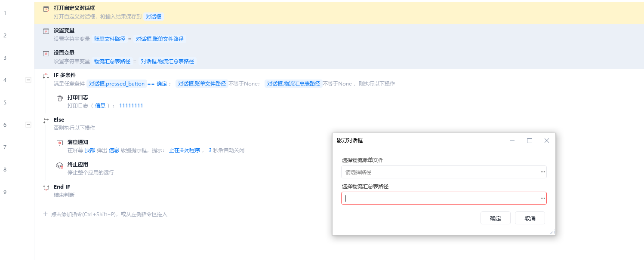Click 对话框.账单文件路径 tag in the IF condition
The width and height of the screenshot is (644, 260).
[x=202, y=83]
